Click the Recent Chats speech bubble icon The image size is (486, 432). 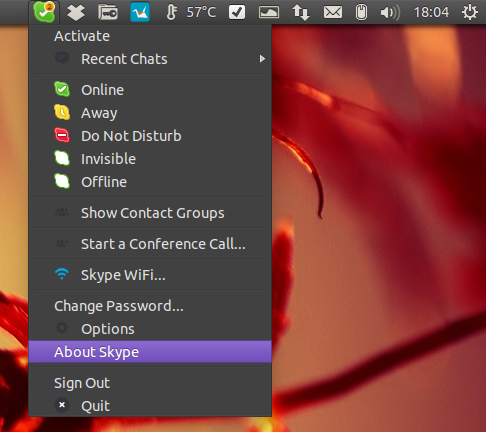tap(62, 59)
